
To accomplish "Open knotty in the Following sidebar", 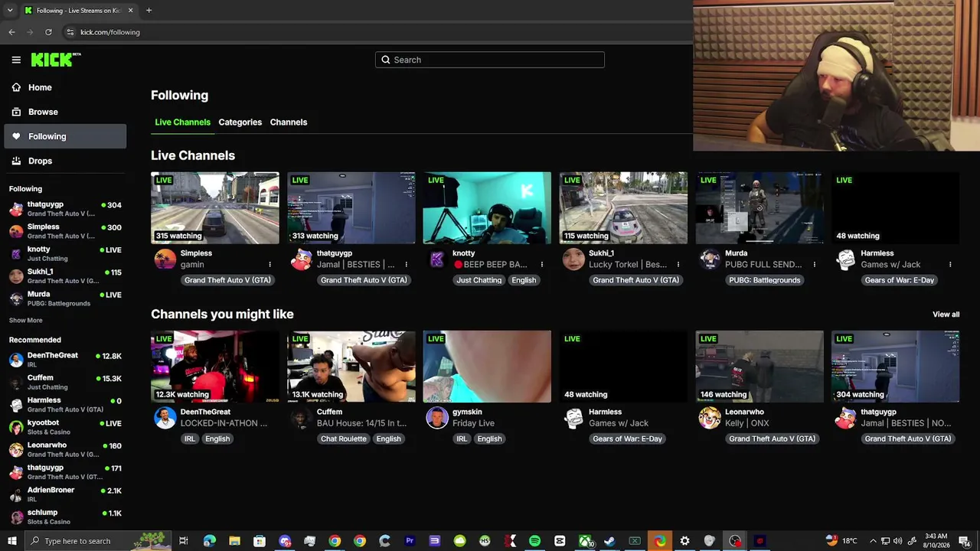I will tap(65, 253).
